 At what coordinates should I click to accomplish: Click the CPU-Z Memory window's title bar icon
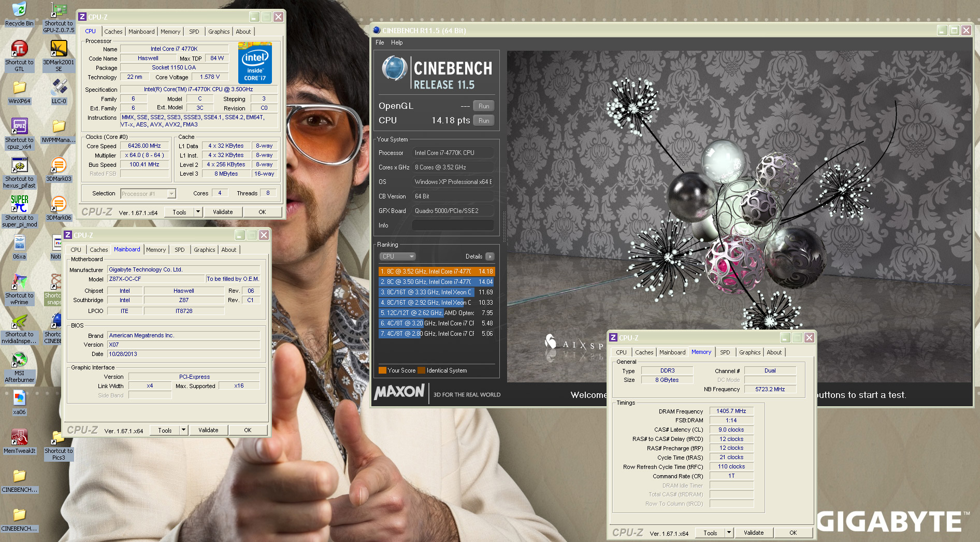pyautogui.click(x=613, y=337)
